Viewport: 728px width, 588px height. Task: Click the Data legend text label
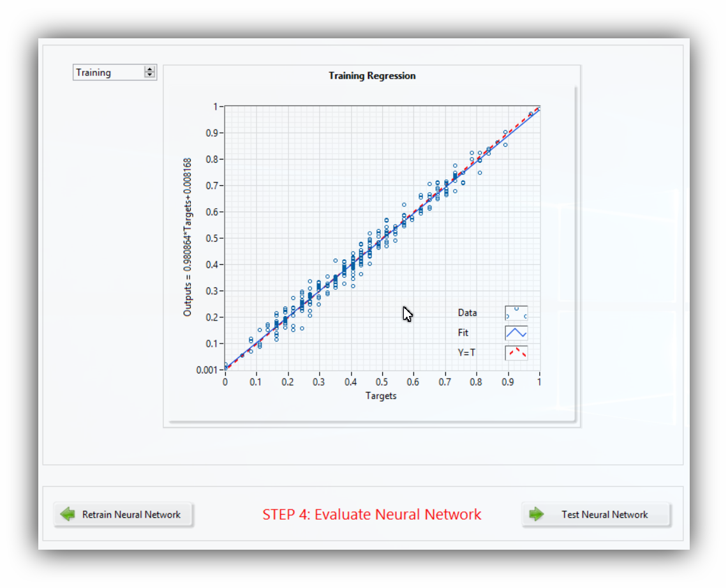pos(467,313)
